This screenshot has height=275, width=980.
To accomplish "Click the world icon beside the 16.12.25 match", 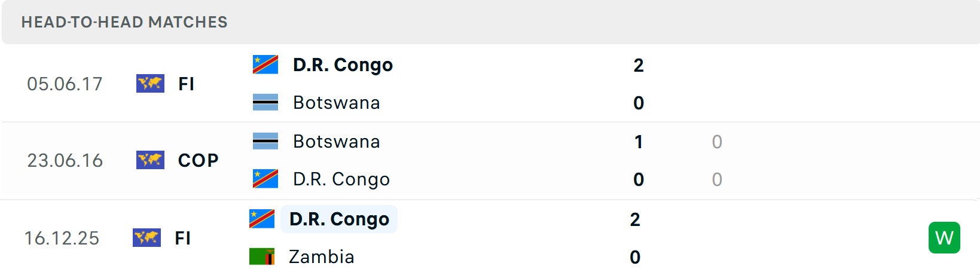I will (x=146, y=238).
